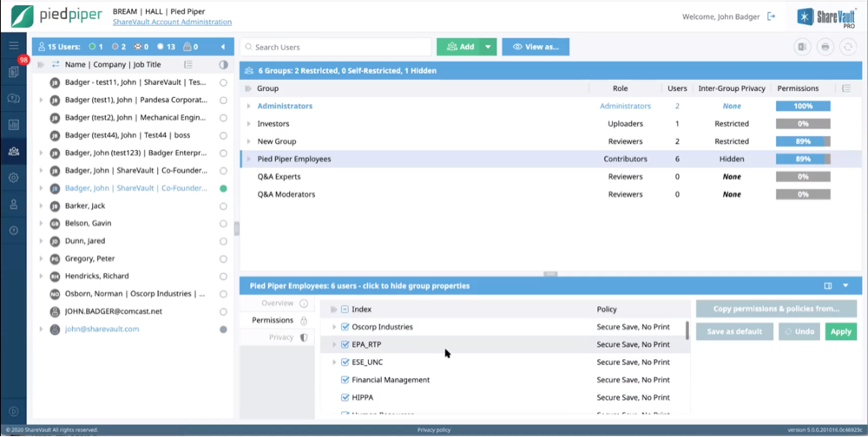Screen dimensions: 868x437
Task: Expand the EPA_RTP folder tree node
Action: pos(334,344)
